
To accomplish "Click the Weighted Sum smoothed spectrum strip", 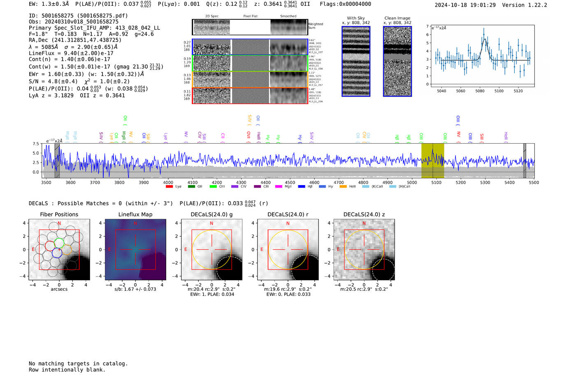I will click(289, 27).
